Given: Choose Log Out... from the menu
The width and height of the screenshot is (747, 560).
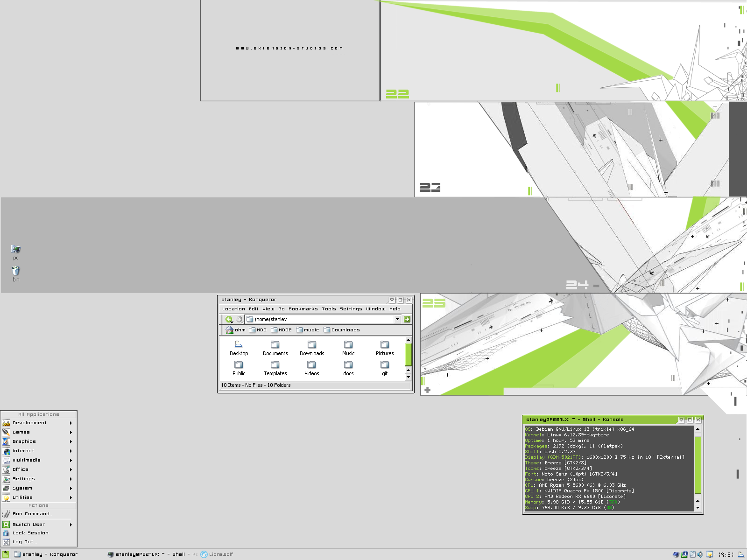Looking at the screenshot, I should point(39,542).
